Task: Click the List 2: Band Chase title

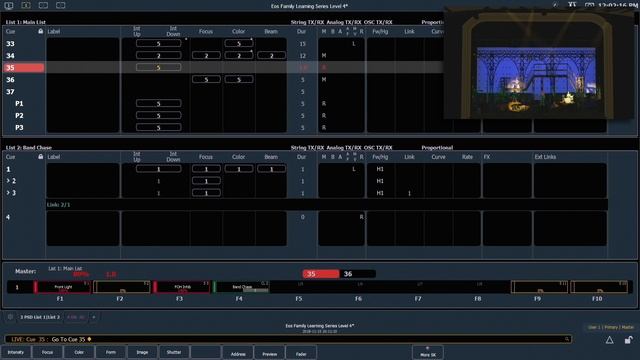Action: 29,147
